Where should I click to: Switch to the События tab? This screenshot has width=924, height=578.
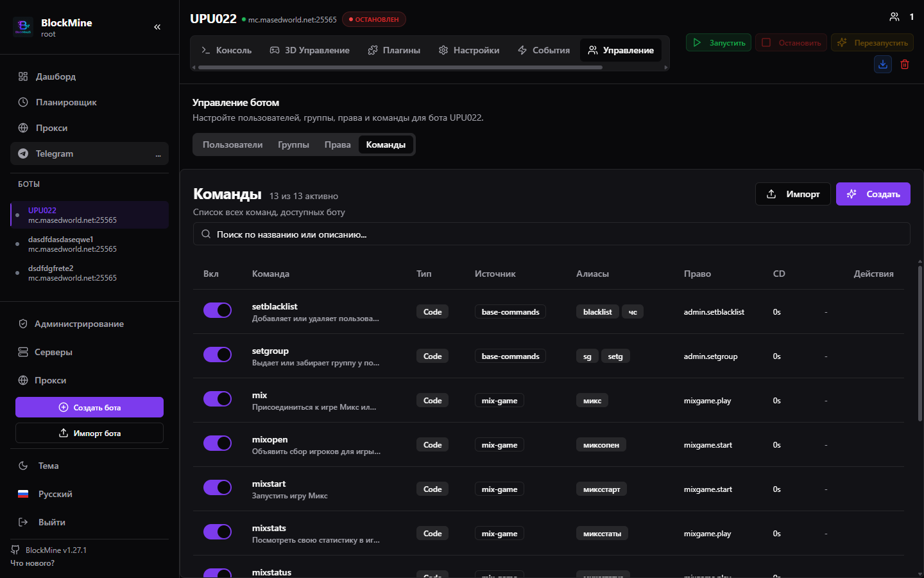pyautogui.click(x=543, y=50)
